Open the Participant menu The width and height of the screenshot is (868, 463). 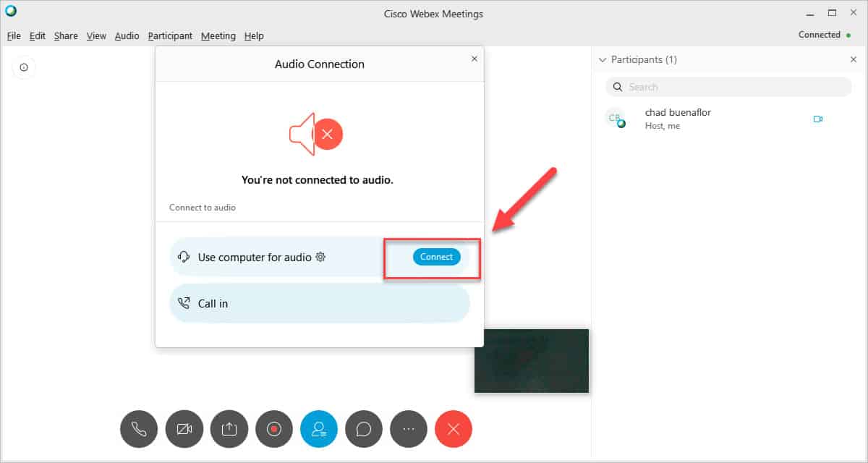click(170, 35)
